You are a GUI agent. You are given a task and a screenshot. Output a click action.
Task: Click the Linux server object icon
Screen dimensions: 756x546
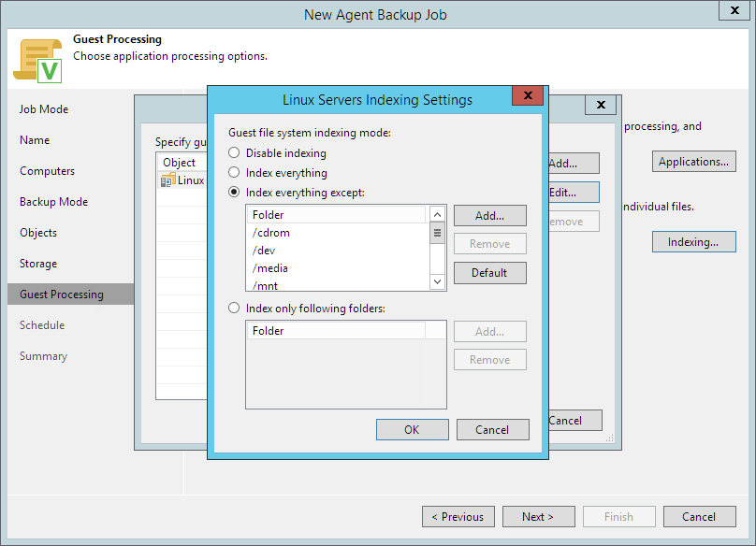coord(168,180)
